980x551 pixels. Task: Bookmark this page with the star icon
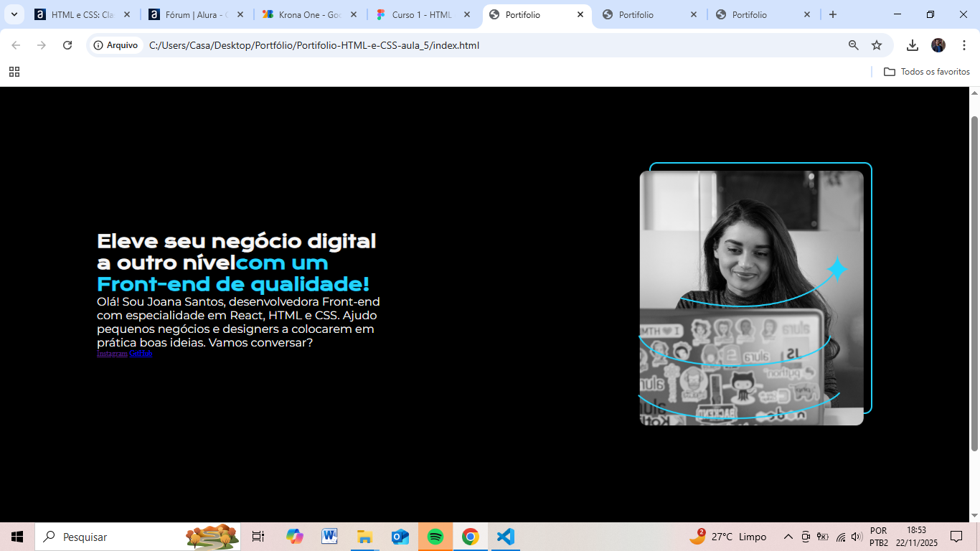point(877,45)
